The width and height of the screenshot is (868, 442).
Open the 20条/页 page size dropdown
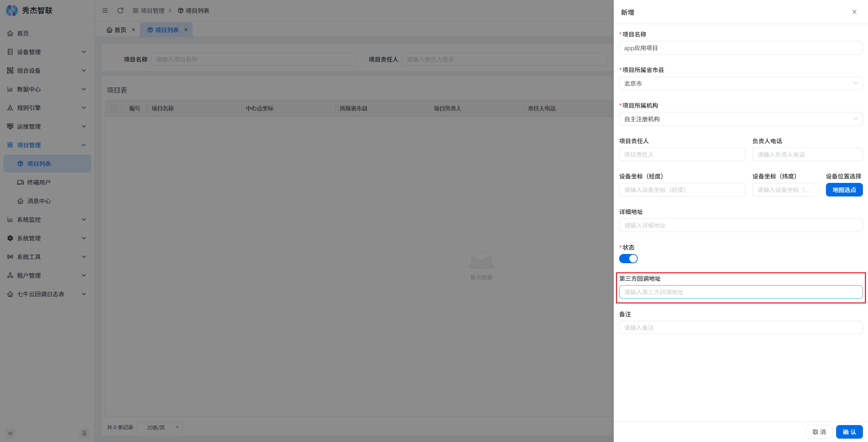[x=160, y=427]
